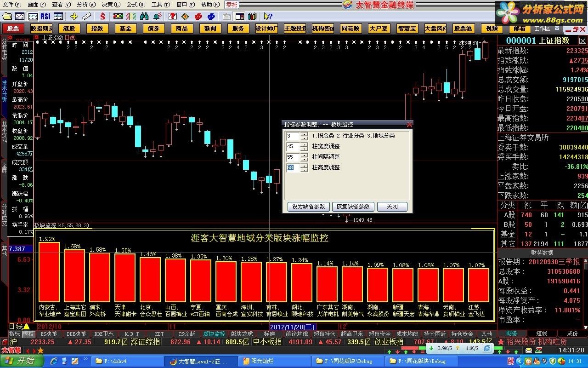
Task: Switch to the F:\dzhv4 taskbar window
Action: tap(128, 361)
